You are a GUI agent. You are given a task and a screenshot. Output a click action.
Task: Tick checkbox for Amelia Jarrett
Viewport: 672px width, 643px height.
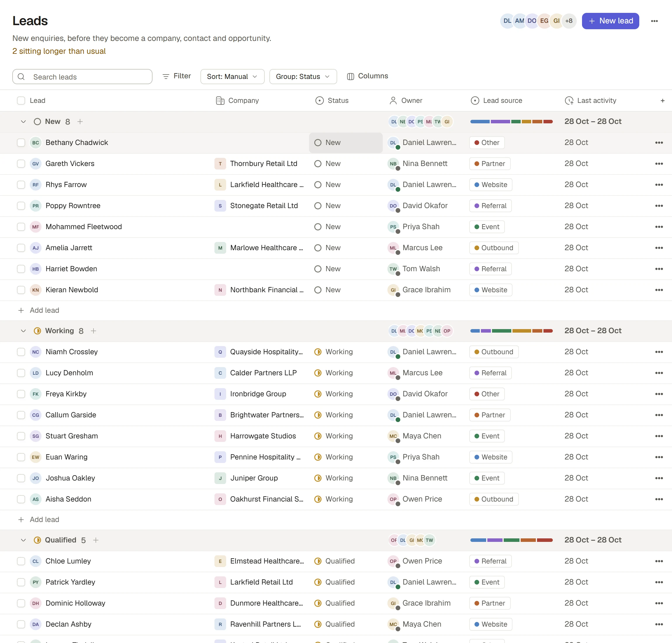21,248
